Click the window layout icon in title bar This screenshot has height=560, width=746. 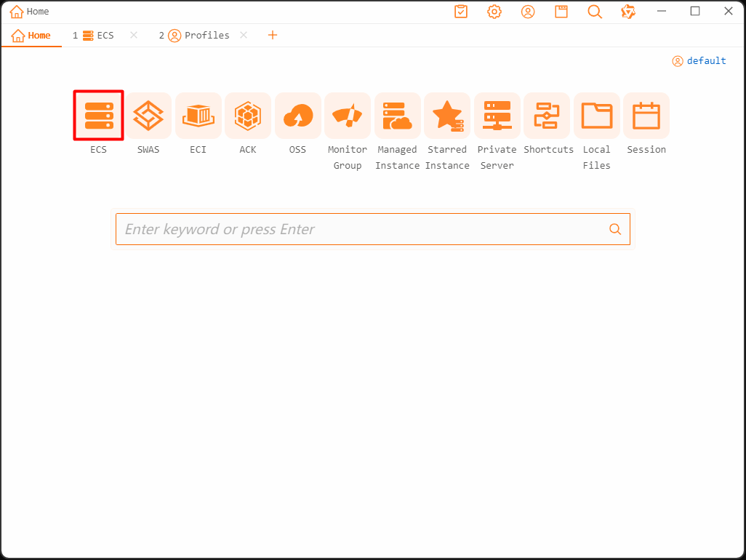[x=561, y=12]
